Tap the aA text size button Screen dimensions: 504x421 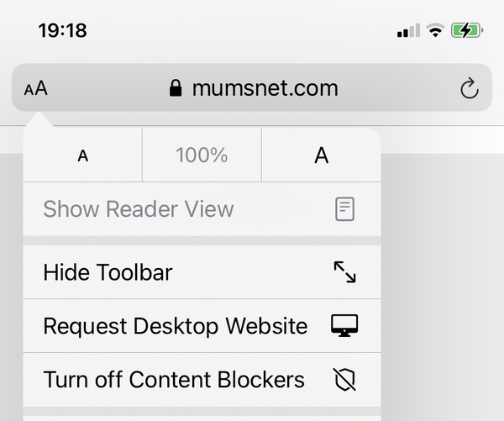pos(36,88)
